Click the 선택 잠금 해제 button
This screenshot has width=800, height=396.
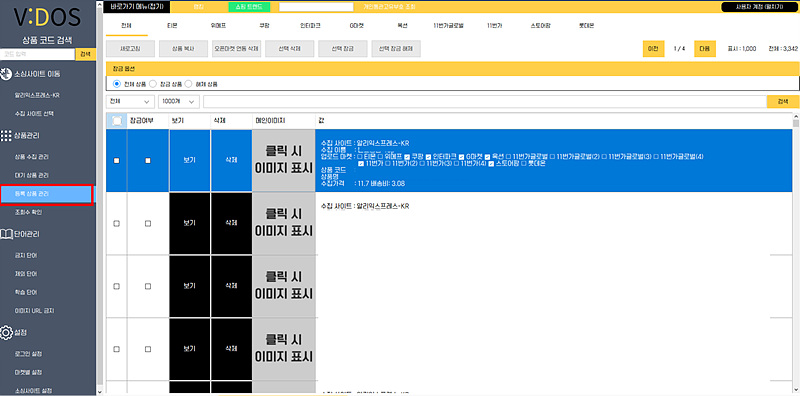click(396, 48)
